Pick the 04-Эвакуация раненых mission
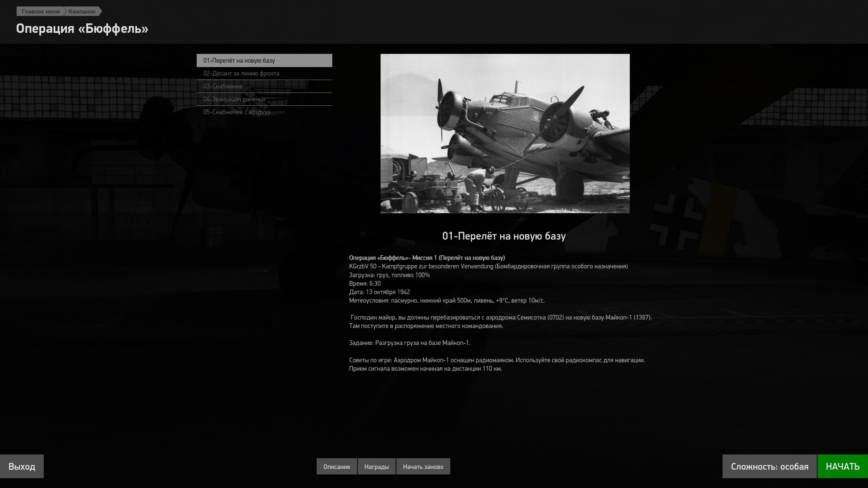 coord(264,99)
